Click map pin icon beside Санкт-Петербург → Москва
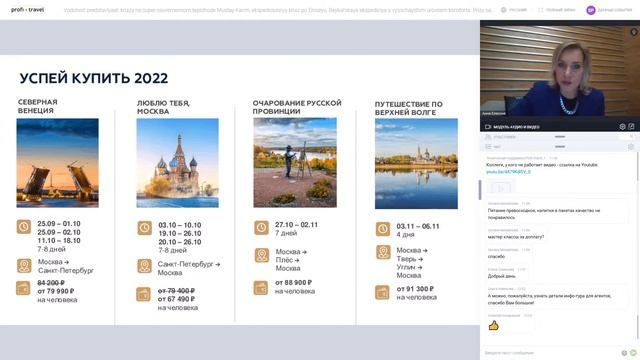 point(144,266)
